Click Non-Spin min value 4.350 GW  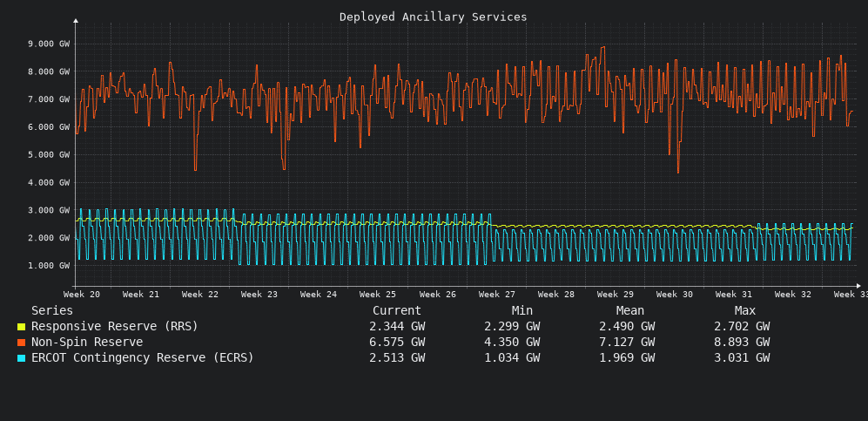(512, 343)
